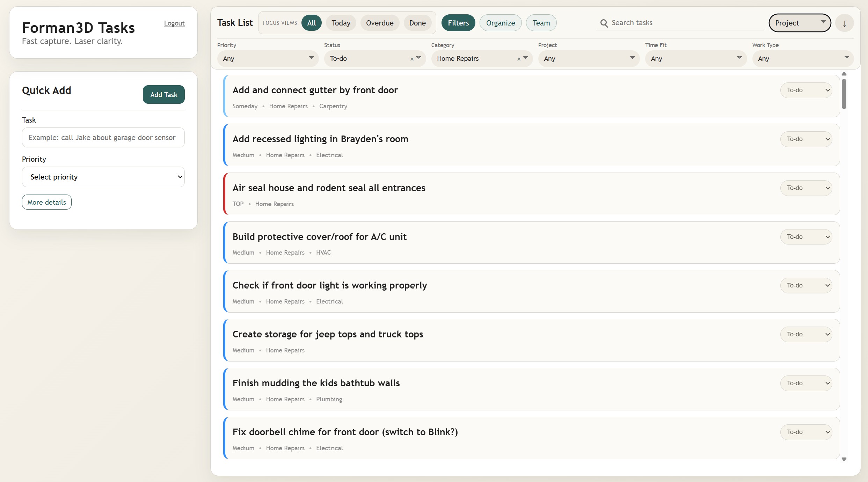Open the Category filter dropdown

tap(482, 58)
